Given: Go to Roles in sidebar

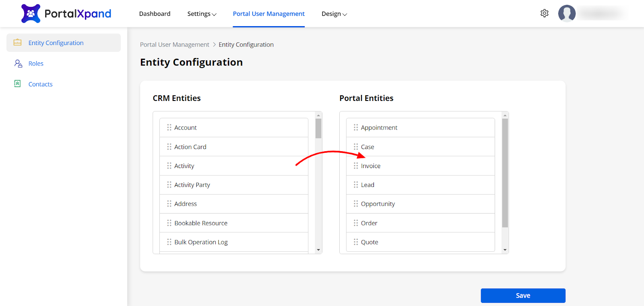Looking at the screenshot, I should [36, 64].
